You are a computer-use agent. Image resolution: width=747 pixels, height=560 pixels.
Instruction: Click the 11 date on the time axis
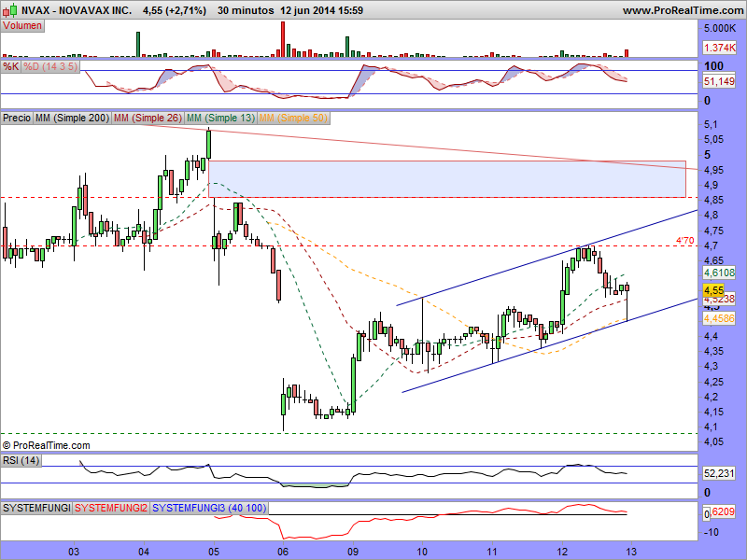(x=492, y=552)
